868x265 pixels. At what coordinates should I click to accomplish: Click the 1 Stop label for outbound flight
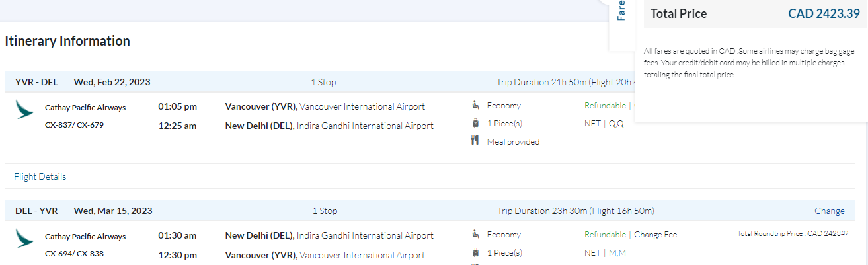pyautogui.click(x=323, y=83)
